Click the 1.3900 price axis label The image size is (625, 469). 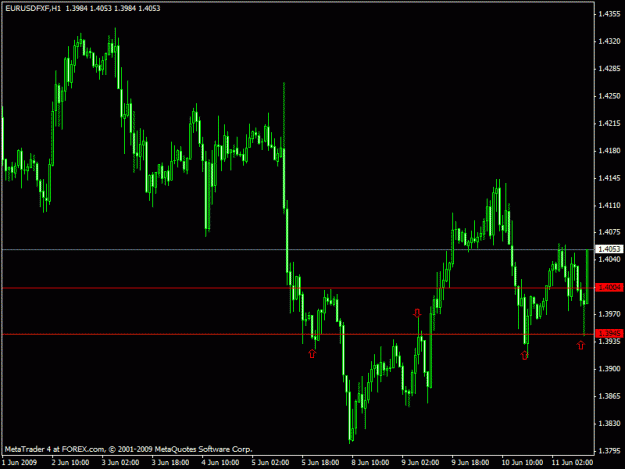tap(609, 369)
